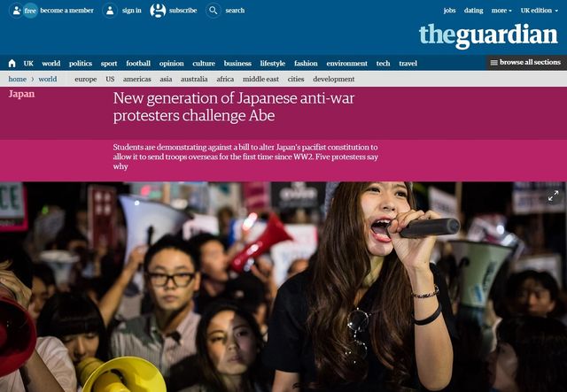
Task: Open the politics section
Action: (81, 64)
